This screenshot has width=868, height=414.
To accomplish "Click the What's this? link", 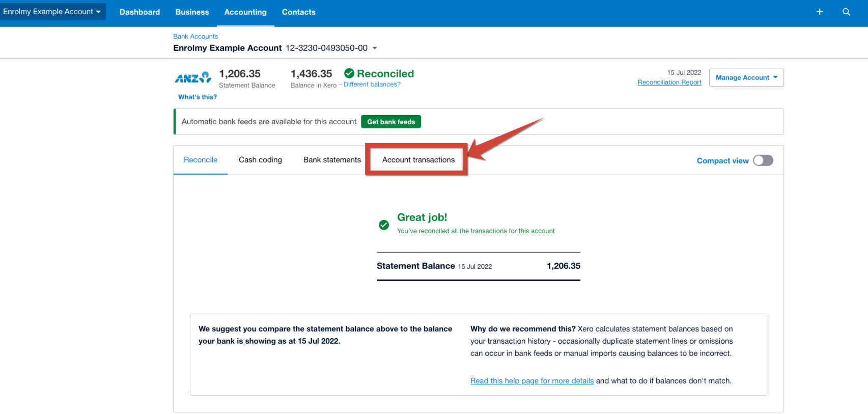I will (x=198, y=97).
